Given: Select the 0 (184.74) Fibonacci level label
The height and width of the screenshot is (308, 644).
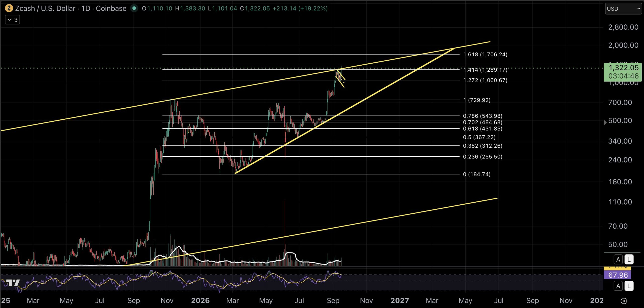Looking at the screenshot, I should coord(477,174).
